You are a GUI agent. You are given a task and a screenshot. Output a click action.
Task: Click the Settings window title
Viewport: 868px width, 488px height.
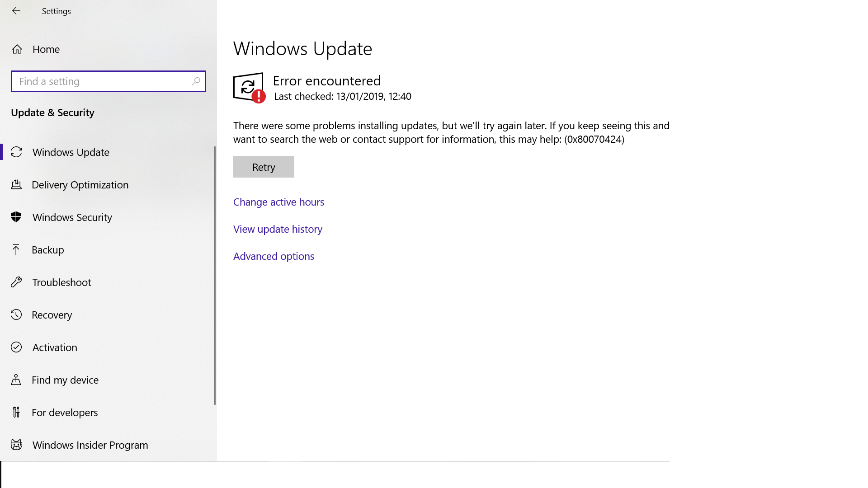pyautogui.click(x=57, y=11)
